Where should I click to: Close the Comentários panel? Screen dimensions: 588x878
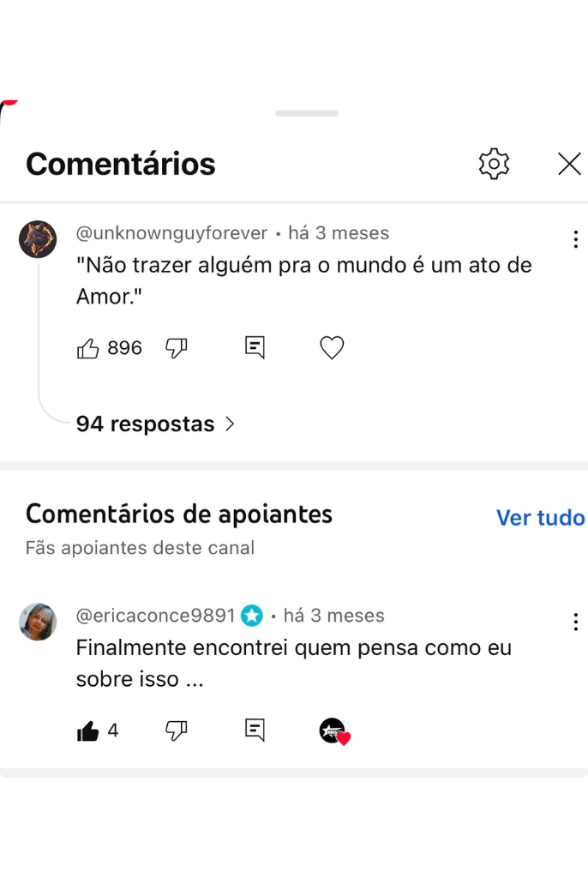tap(569, 164)
